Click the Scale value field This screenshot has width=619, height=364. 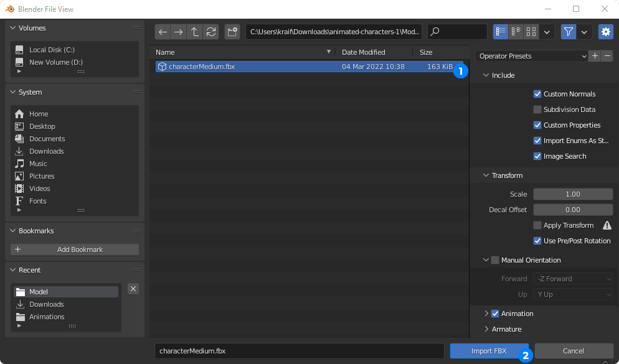[x=573, y=194]
